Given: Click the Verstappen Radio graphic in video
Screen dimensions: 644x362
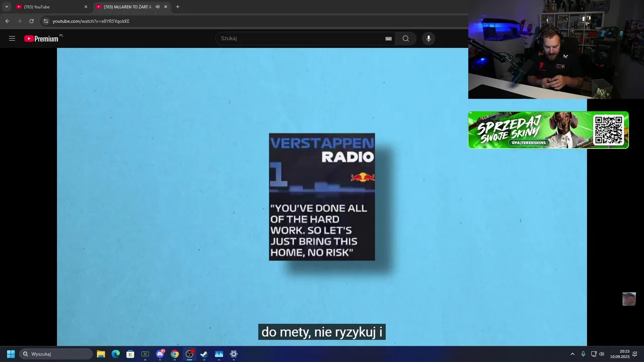Looking at the screenshot, I should pos(322,197).
